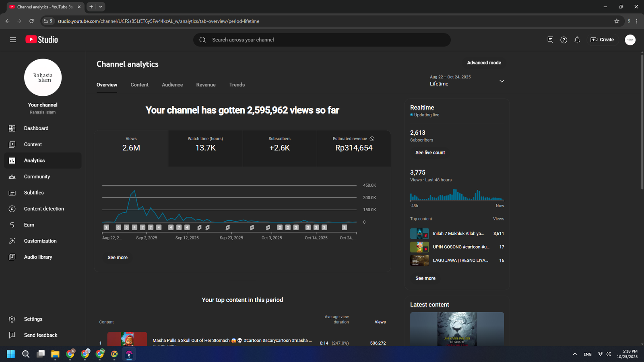Viewport: 644px width, 362px height.
Task: Expand the Lifetime date range dropdown
Action: pyautogui.click(x=467, y=81)
